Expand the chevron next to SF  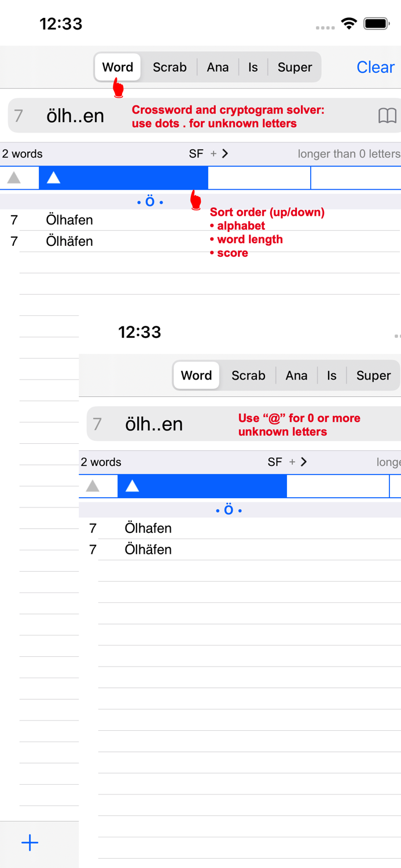tap(225, 154)
